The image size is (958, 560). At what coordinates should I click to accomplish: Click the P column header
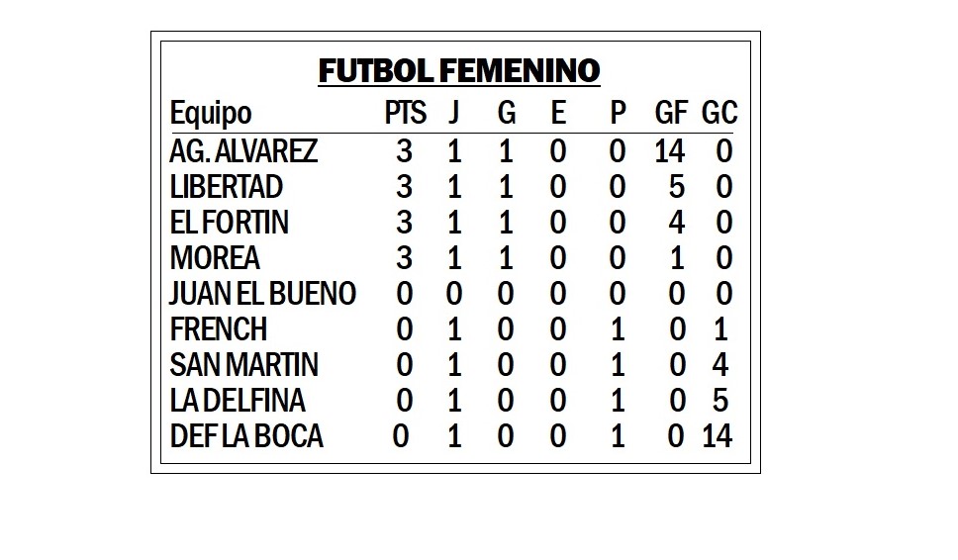(618, 113)
